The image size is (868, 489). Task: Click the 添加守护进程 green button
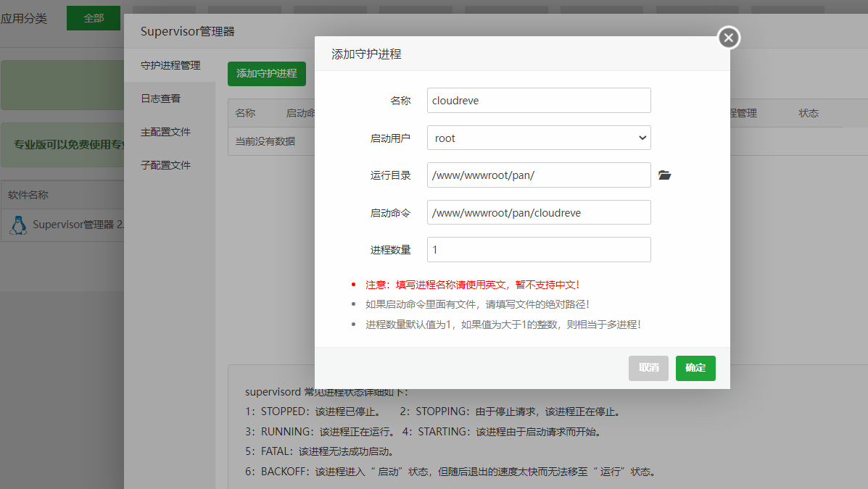tap(267, 73)
